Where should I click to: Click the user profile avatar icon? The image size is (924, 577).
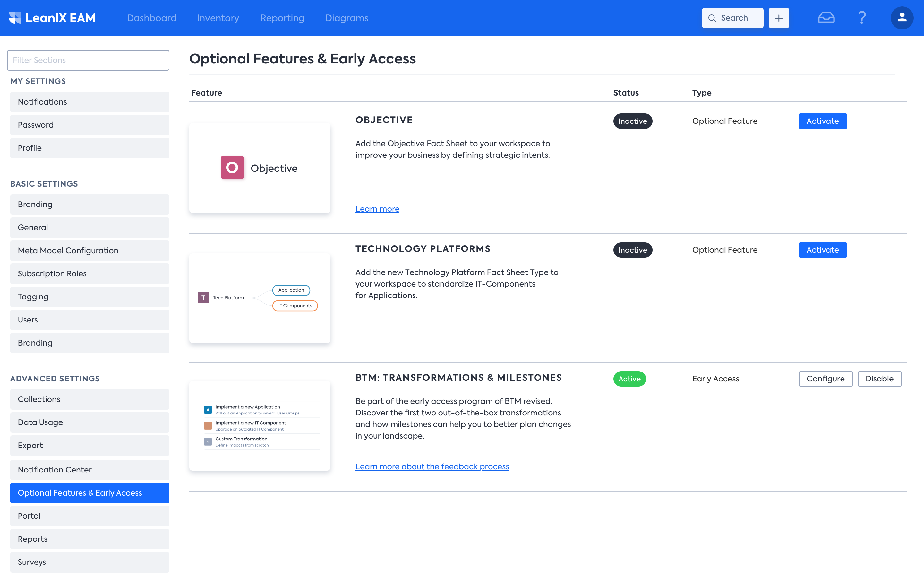pyautogui.click(x=902, y=18)
